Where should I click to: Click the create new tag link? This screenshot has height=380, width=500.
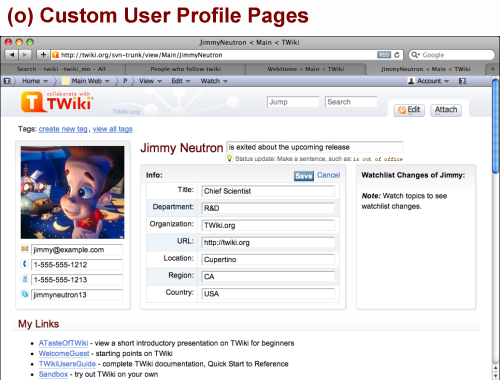coord(63,129)
